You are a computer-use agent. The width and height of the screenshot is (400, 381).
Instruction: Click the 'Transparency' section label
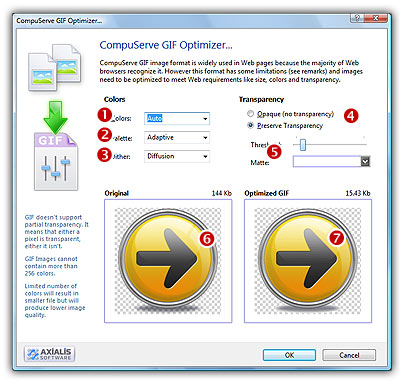[261, 99]
